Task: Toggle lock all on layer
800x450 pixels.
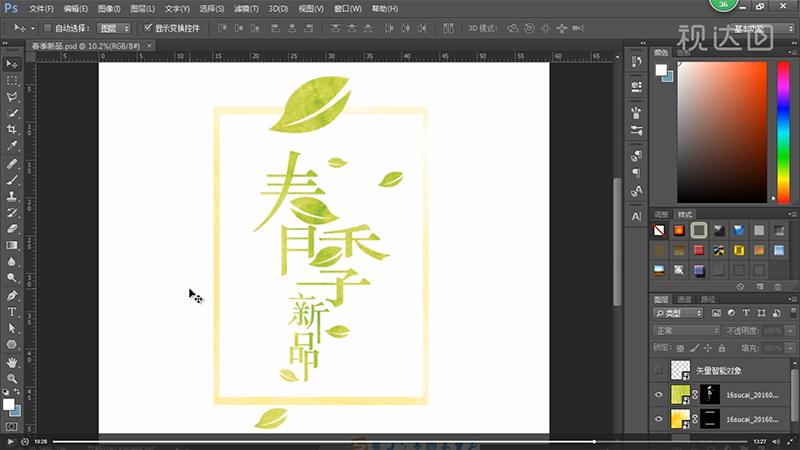Action: (721, 348)
